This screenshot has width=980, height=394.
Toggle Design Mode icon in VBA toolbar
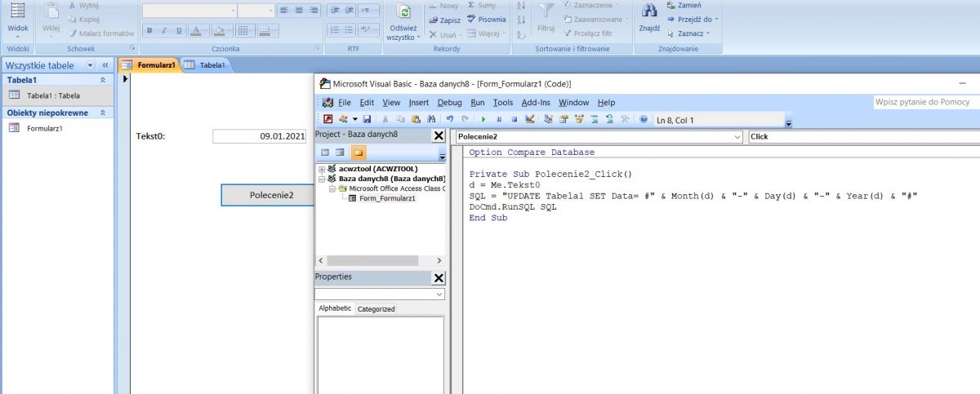pos(530,119)
